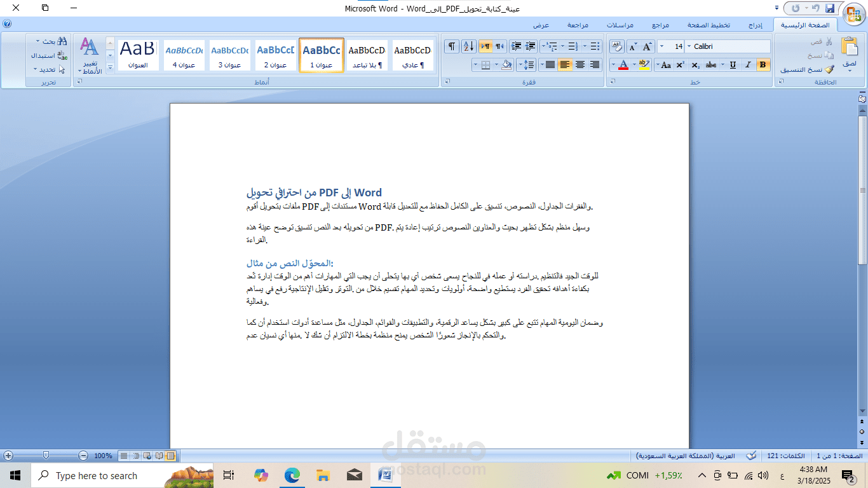Click the Decrease Indent icon
The width and height of the screenshot is (868, 488).
531,46
